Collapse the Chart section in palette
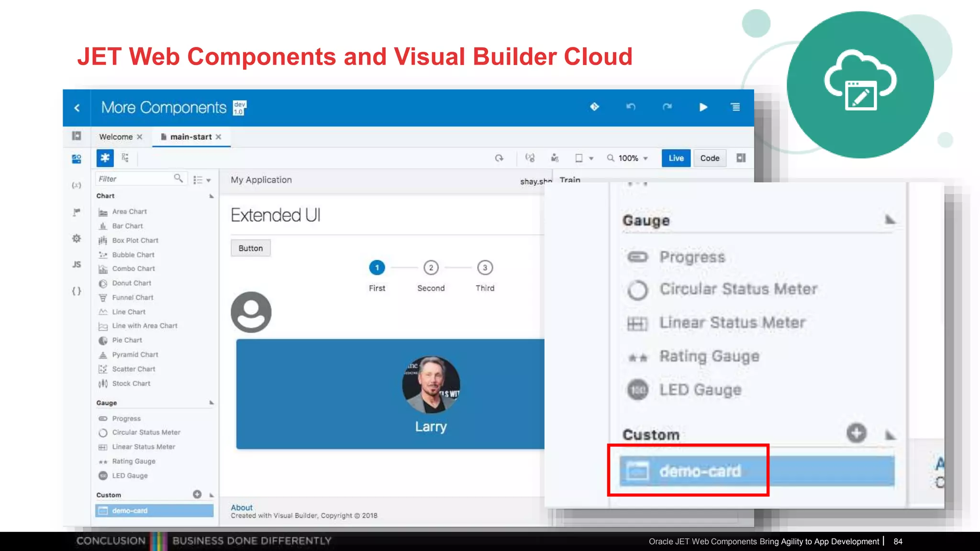Viewport: 980px width, 551px height. (212, 196)
